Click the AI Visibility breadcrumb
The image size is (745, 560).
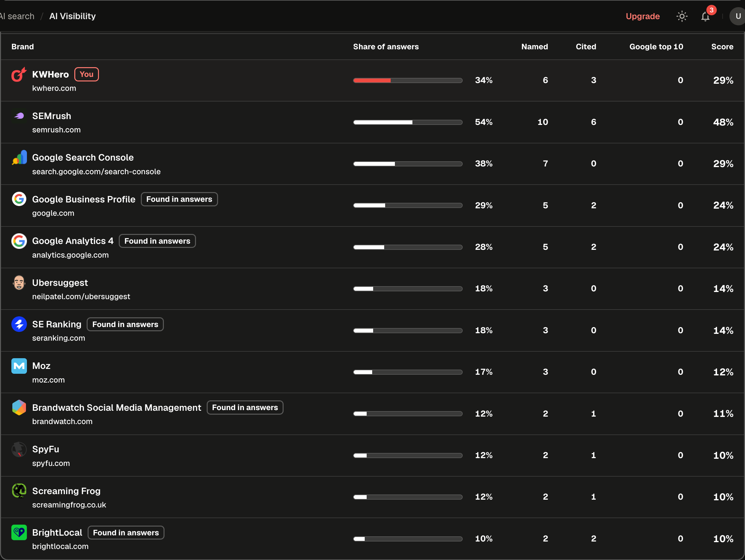coord(72,16)
